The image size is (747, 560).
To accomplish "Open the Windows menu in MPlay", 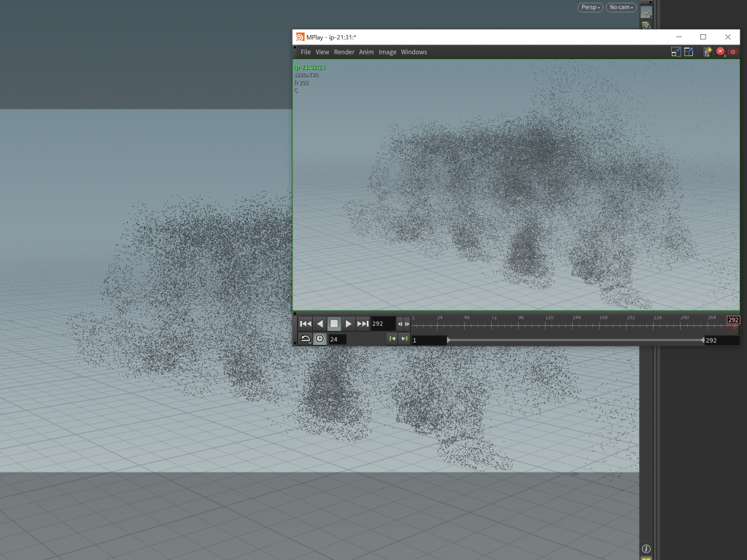I will coord(414,52).
